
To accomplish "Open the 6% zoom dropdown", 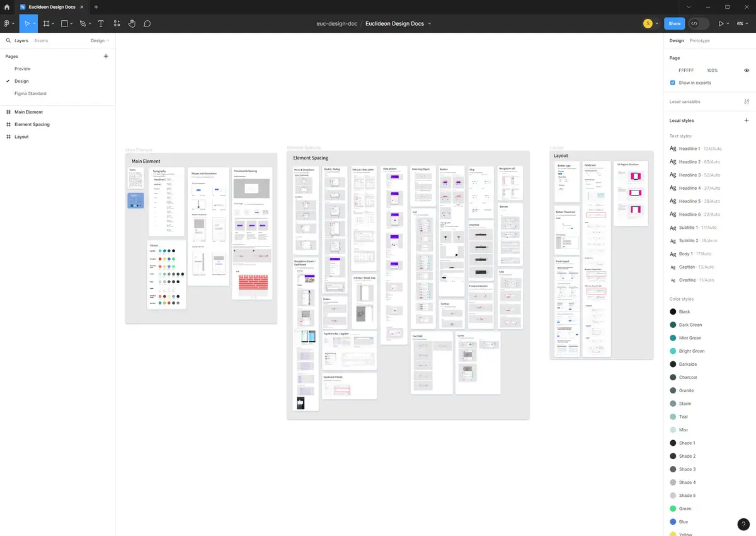I will click(743, 23).
